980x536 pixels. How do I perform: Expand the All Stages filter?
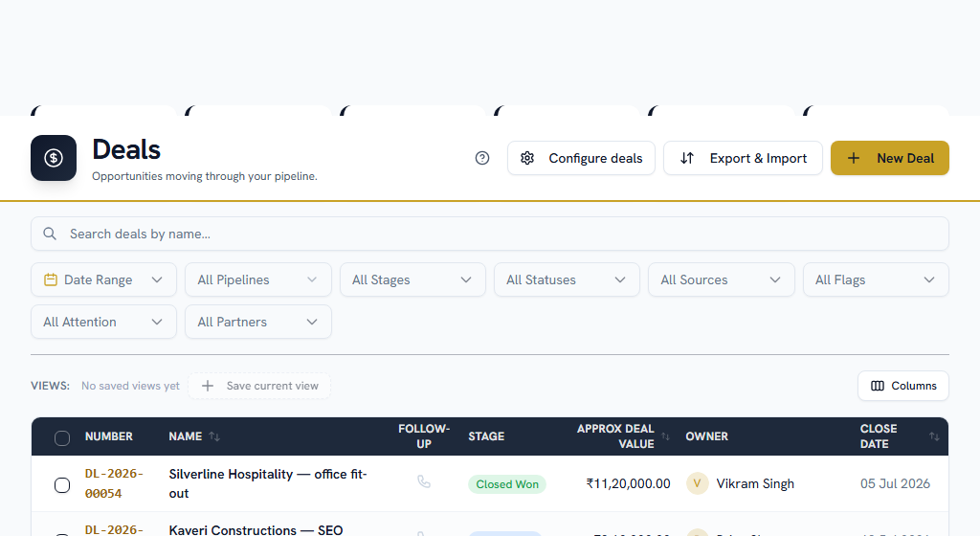point(412,279)
